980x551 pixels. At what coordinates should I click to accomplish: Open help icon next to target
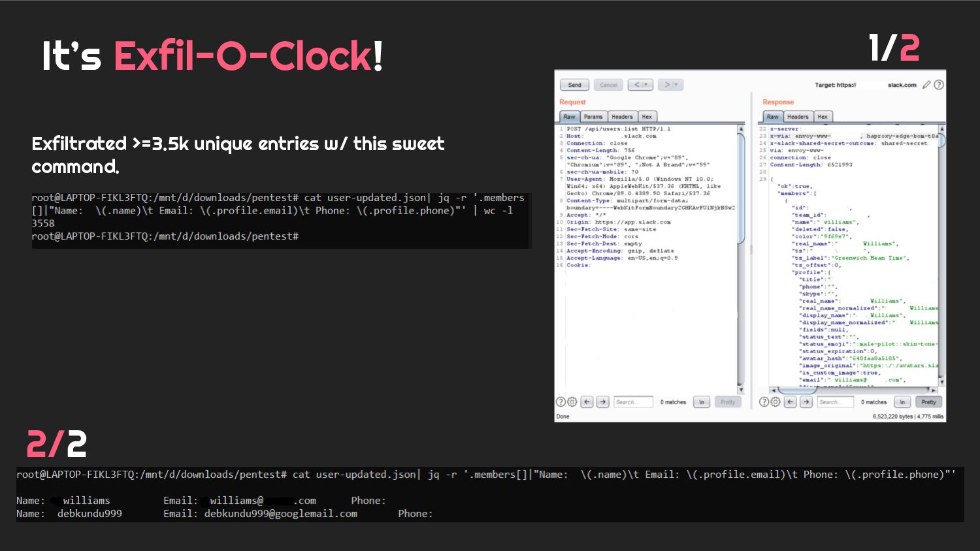coord(939,85)
